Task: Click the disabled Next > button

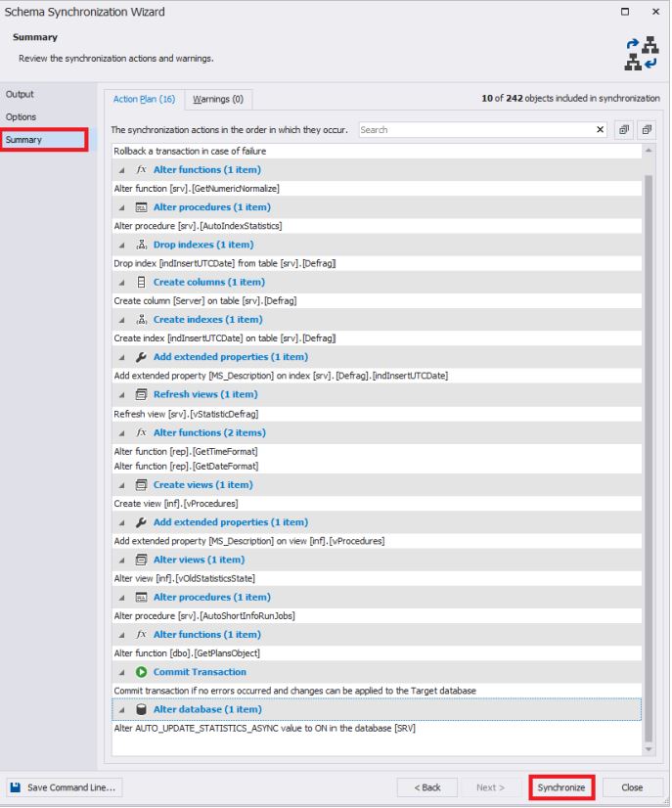Action: [490, 787]
